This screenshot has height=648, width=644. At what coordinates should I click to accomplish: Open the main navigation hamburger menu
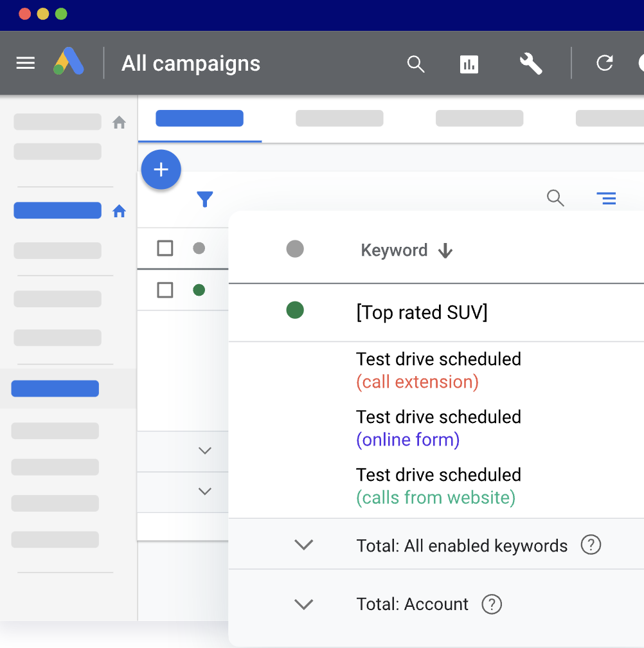click(x=25, y=63)
